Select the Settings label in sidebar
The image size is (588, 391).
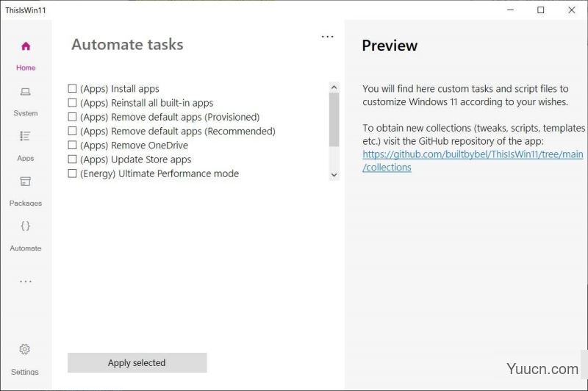[x=25, y=372]
